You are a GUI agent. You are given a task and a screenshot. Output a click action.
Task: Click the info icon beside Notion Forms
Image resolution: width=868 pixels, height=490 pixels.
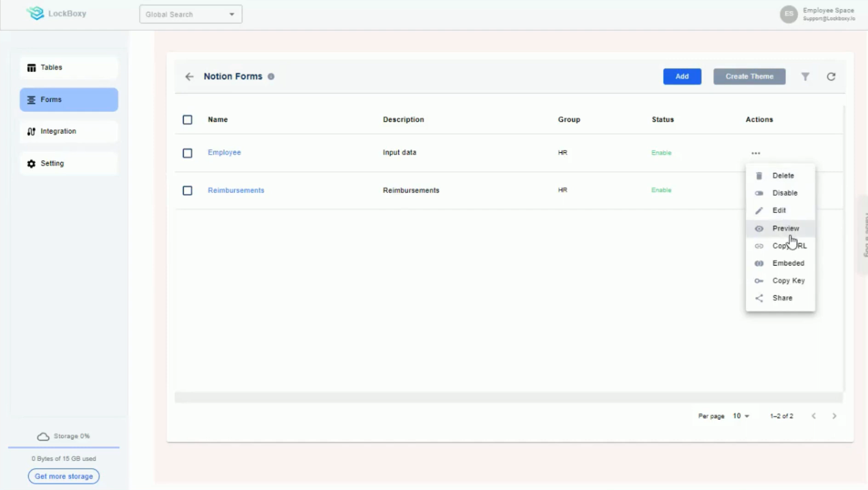pos(271,77)
